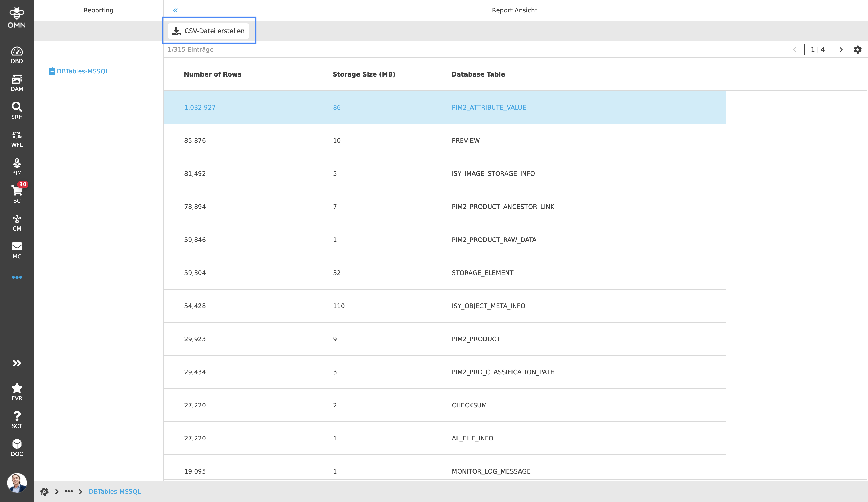The width and height of the screenshot is (868, 502).
Task: Select the DBTables-MSSQL report in tree
Action: [83, 71]
